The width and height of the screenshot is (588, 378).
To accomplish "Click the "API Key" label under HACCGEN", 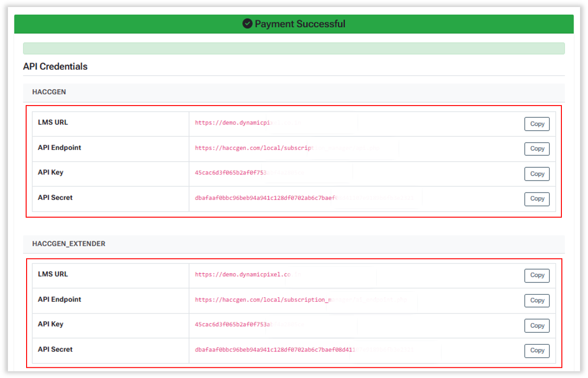I will pos(50,172).
